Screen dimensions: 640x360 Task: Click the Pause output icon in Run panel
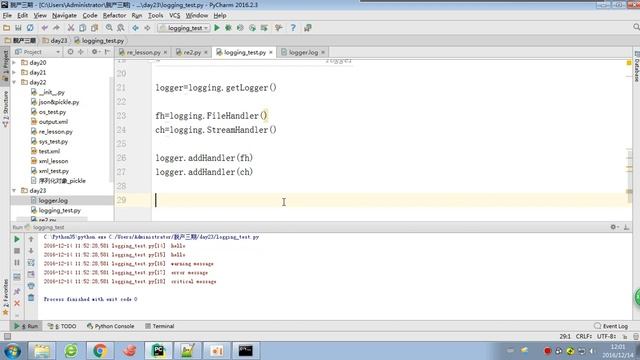coord(17,262)
